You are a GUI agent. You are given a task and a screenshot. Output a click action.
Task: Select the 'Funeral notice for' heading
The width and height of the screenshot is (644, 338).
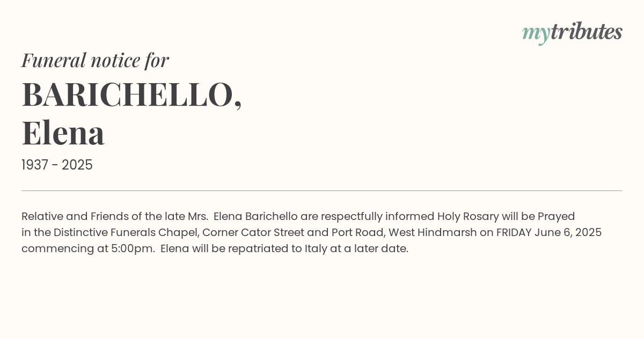click(x=95, y=60)
